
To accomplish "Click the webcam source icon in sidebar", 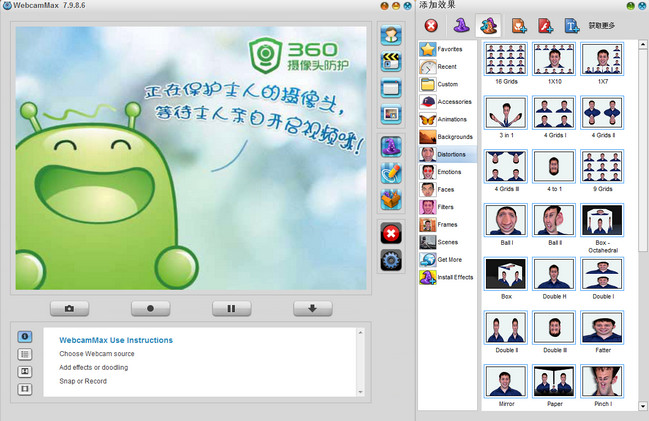I will click(x=391, y=35).
